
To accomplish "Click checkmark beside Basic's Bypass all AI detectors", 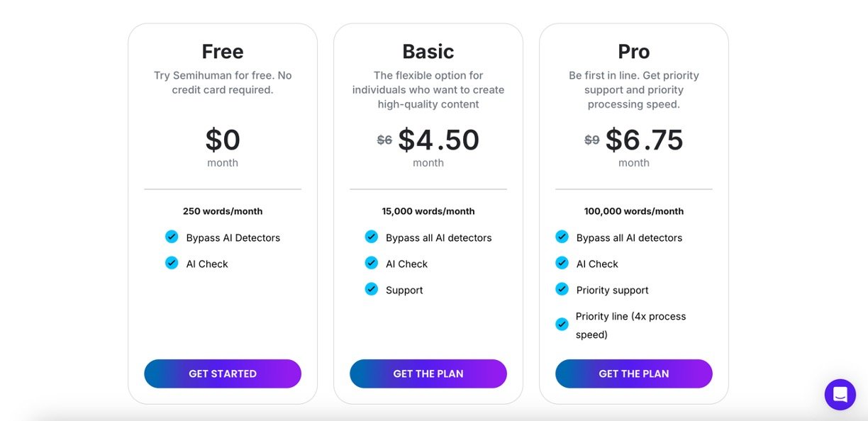I will point(372,237).
